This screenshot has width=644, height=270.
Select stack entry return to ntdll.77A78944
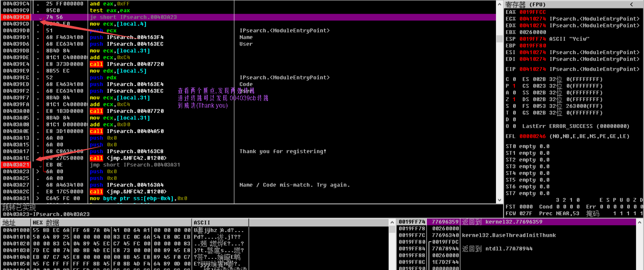click(497, 249)
